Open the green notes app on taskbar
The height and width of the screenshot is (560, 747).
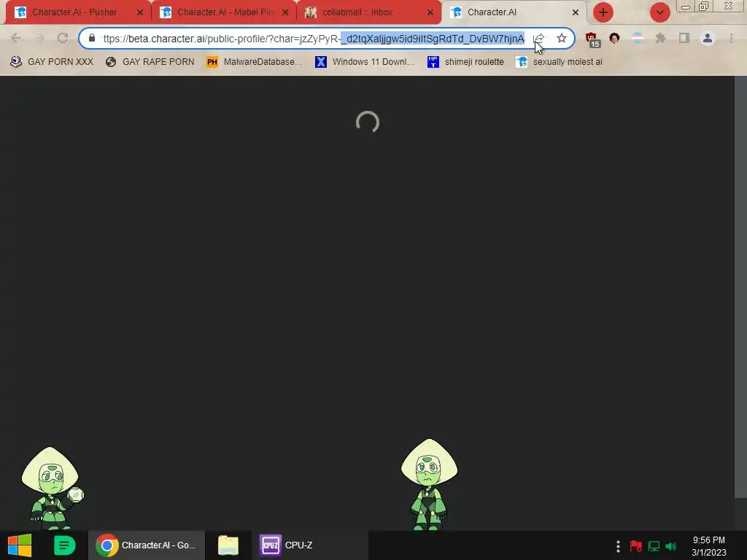pos(64,545)
